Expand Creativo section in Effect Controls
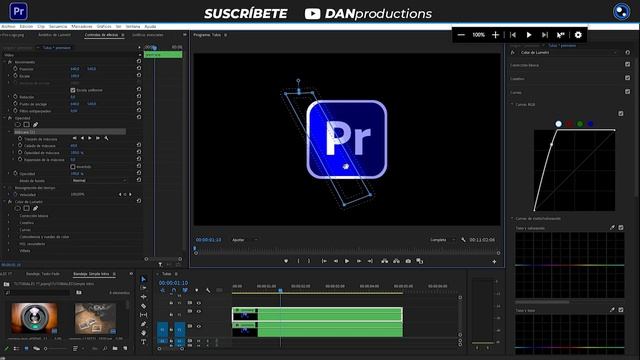 [9, 223]
